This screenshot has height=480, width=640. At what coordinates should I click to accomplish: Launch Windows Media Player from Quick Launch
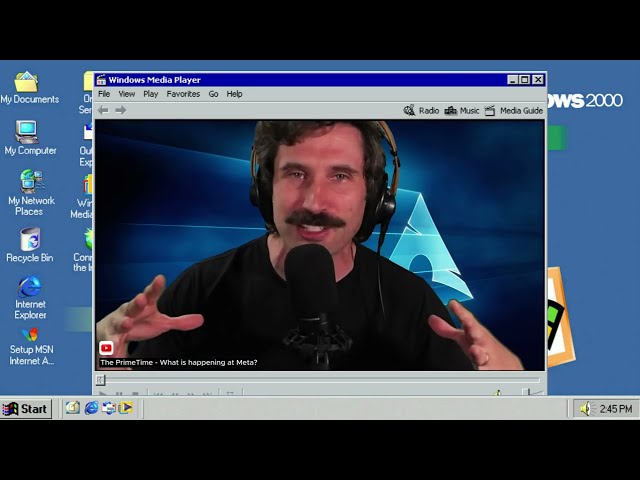point(126,408)
